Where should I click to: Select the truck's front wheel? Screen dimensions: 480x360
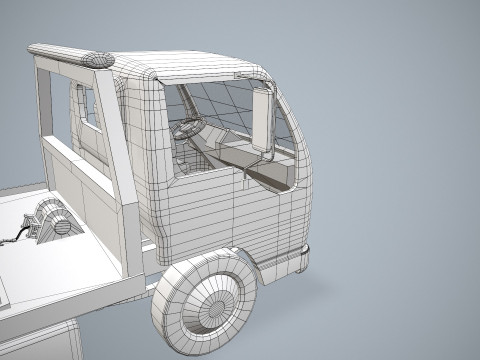pyautogui.click(x=204, y=302)
